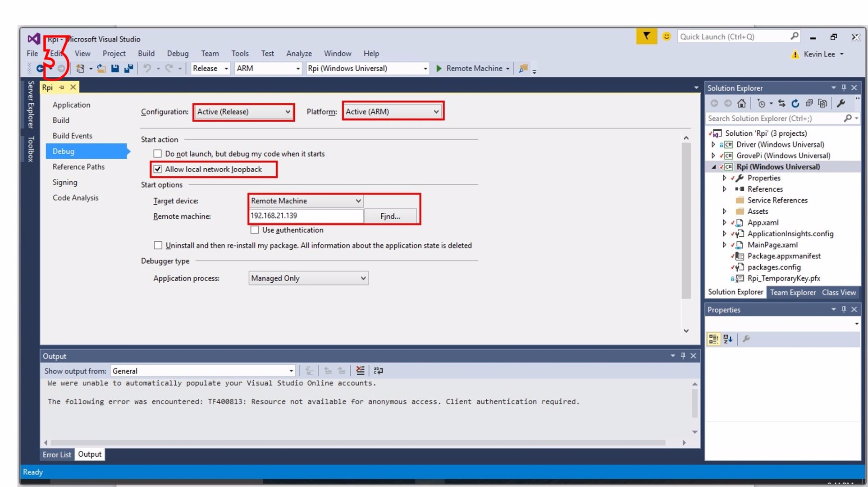Select the Code Analysis properties page
The image size is (868, 487).
coord(75,198)
